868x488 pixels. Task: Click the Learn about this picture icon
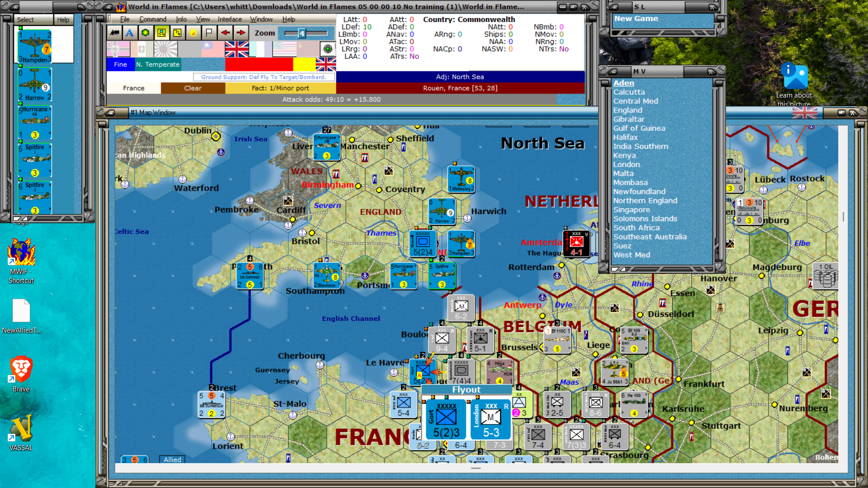pos(794,84)
